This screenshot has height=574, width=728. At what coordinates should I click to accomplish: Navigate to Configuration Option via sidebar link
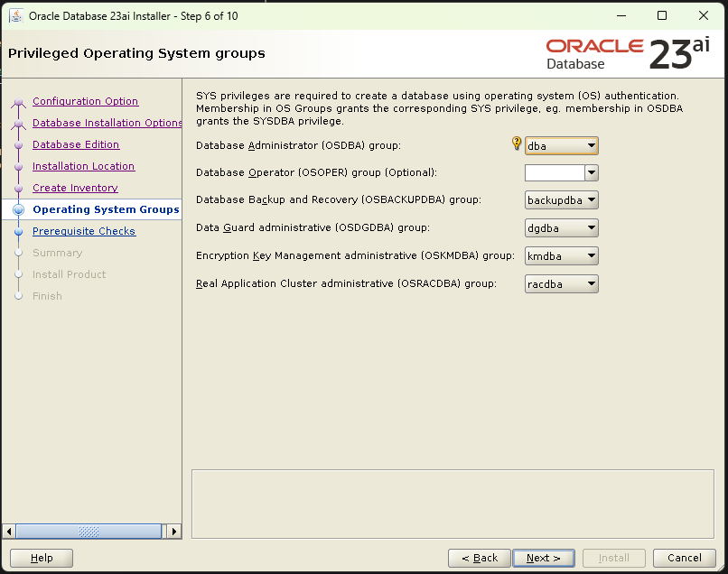coord(85,101)
